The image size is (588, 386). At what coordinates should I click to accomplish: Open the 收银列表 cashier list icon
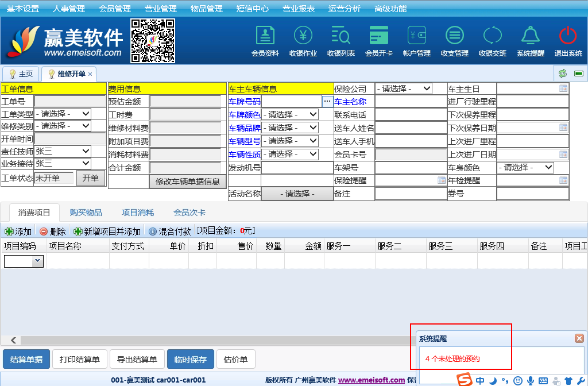pos(341,36)
